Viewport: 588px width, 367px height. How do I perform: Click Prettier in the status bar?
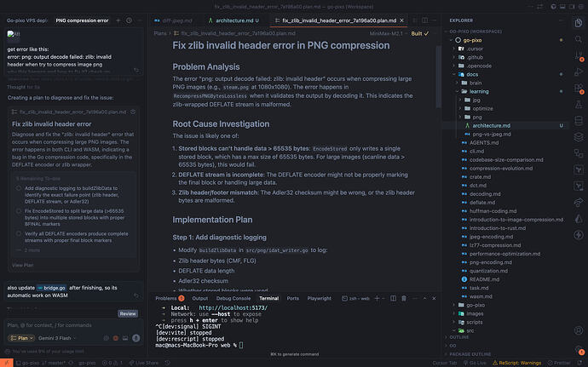coord(559,363)
